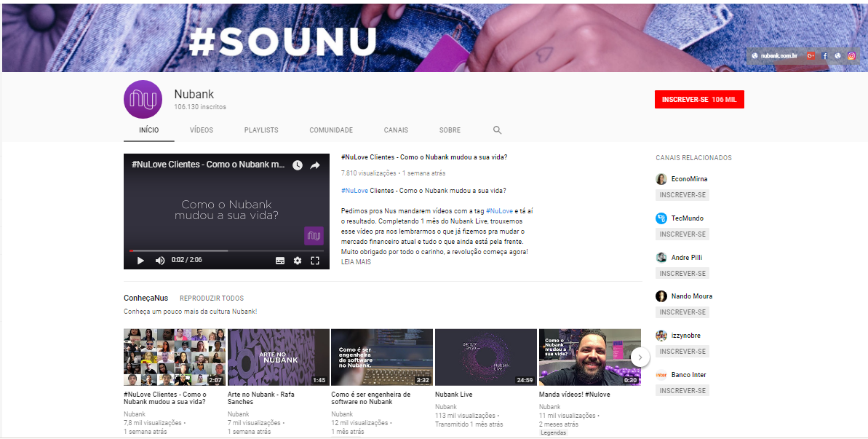The height and width of the screenshot is (439, 868).
Task: Switch to the VÍDEOS tab
Action: (202, 130)
